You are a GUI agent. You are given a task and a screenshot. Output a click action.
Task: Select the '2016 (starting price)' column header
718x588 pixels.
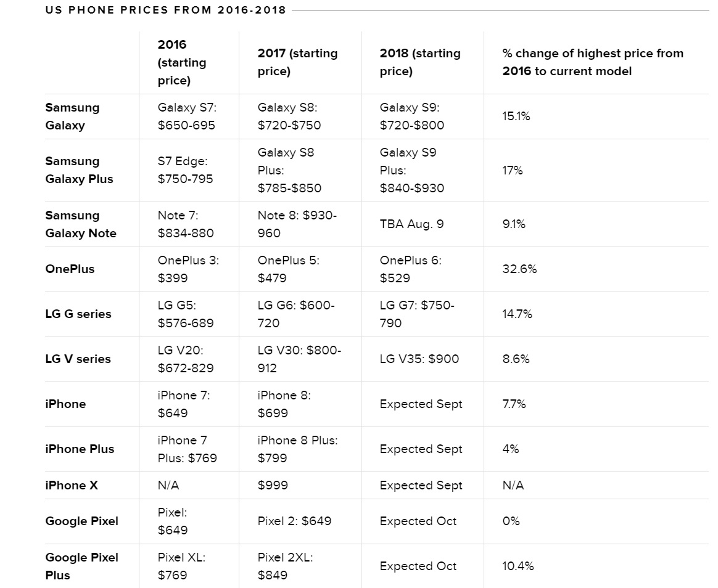(182, 62)
